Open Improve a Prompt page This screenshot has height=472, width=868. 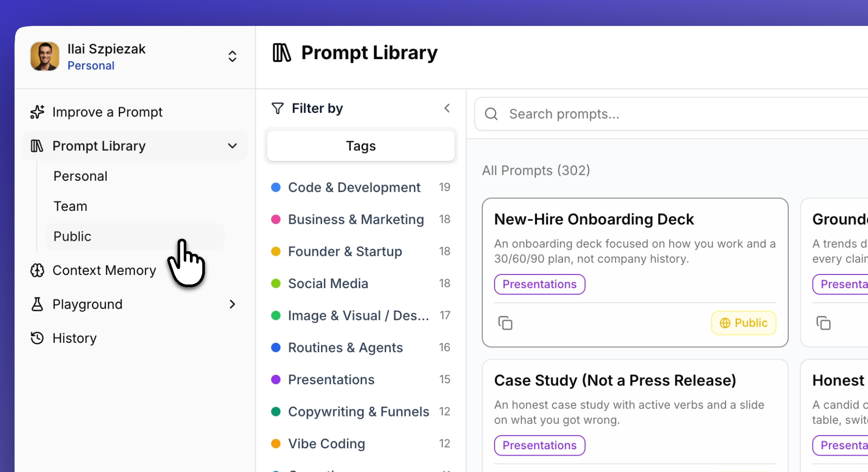coord(107,112)
